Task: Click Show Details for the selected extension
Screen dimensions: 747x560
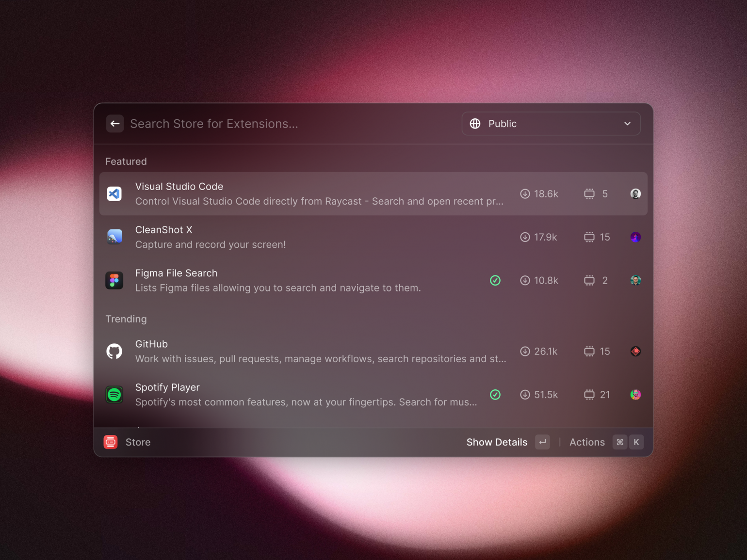Action: click(x=497, y=442)
